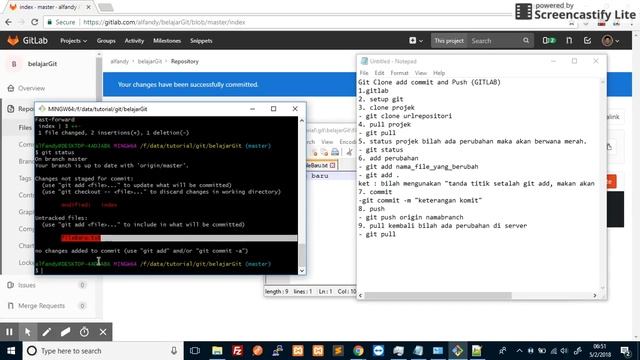Open the Projects dropdown in GitLab navbar

(x=73, y=41)
